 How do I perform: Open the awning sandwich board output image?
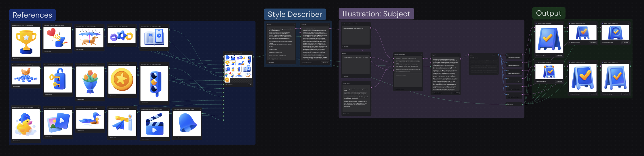[x=549, y=72]
